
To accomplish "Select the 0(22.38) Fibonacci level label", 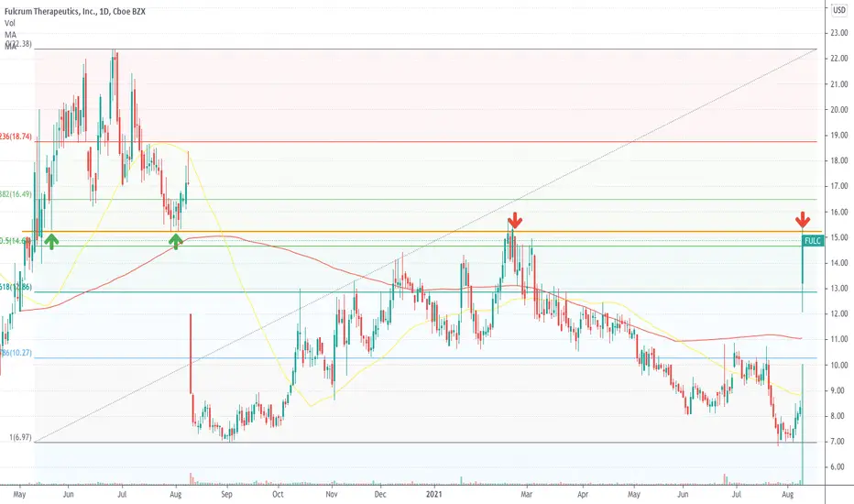I will pos(18,44).
